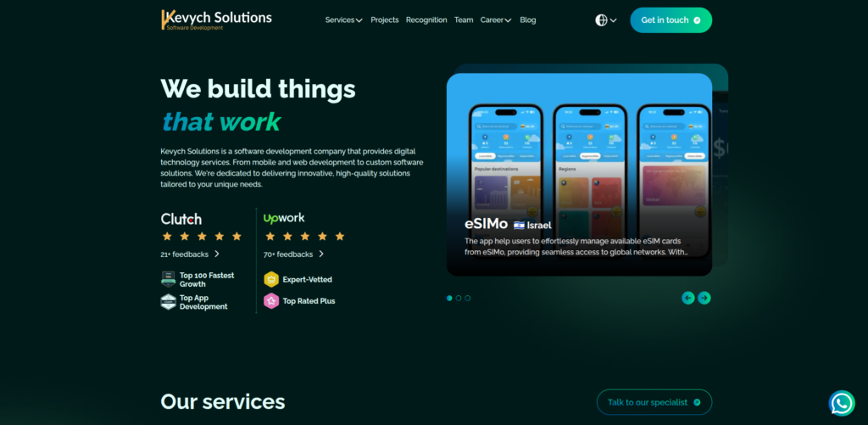Click the Get in touch button

click(x=671, y=20)
